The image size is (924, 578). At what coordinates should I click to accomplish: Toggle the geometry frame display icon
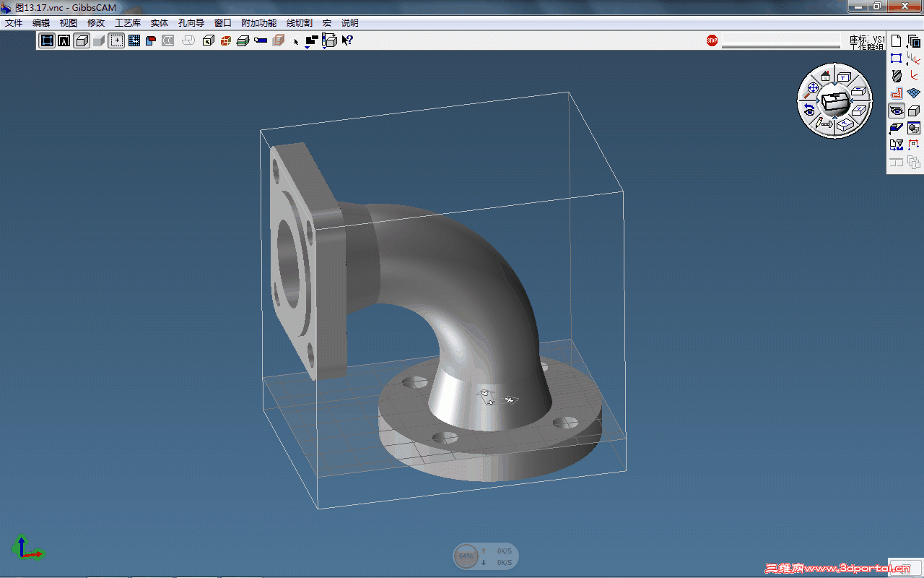[x=47, y=40]
